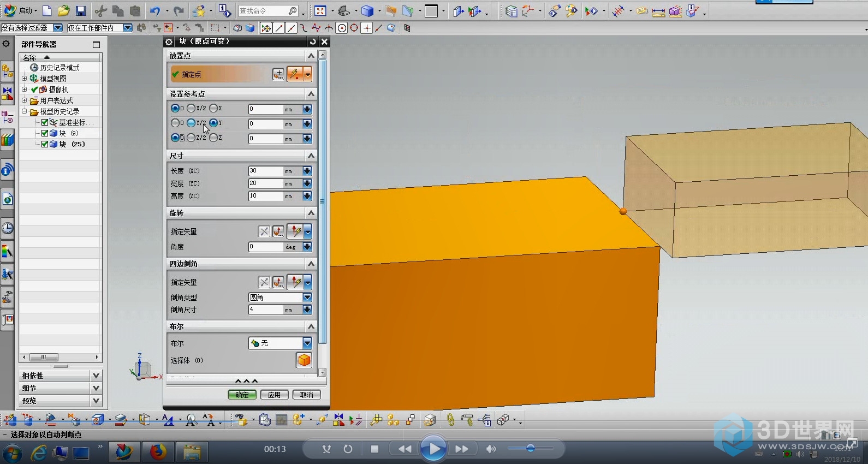
Task: Click the 应用 button
Action: 274,395
